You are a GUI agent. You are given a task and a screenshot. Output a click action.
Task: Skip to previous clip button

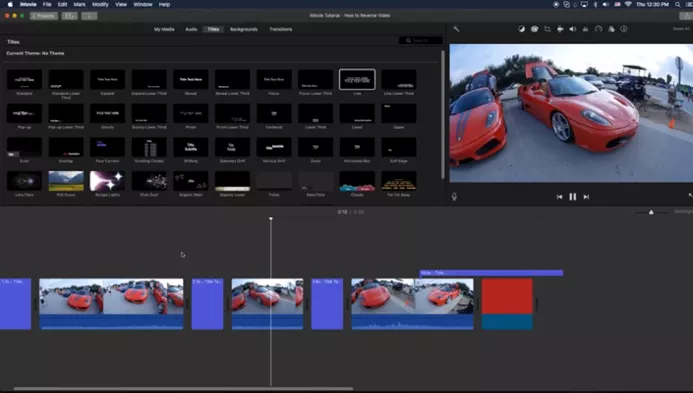[560, 197]
